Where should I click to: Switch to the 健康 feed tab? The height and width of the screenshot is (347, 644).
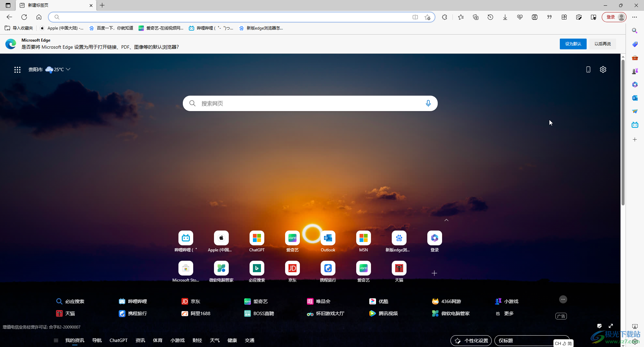coord(232,340)
